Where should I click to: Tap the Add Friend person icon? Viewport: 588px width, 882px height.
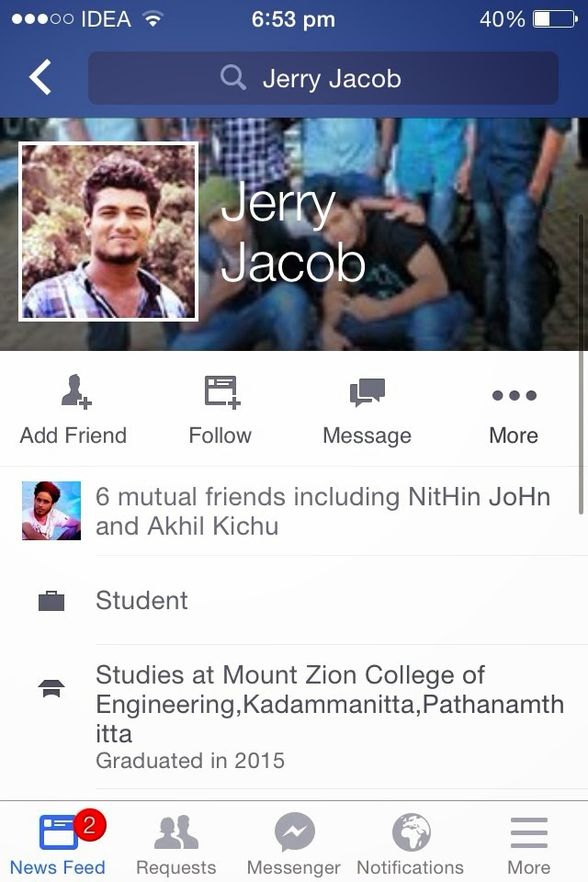pos(76,391)
